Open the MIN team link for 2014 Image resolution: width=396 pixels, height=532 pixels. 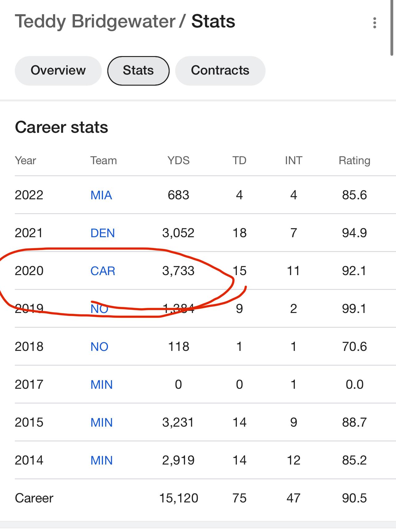(101, 461)
